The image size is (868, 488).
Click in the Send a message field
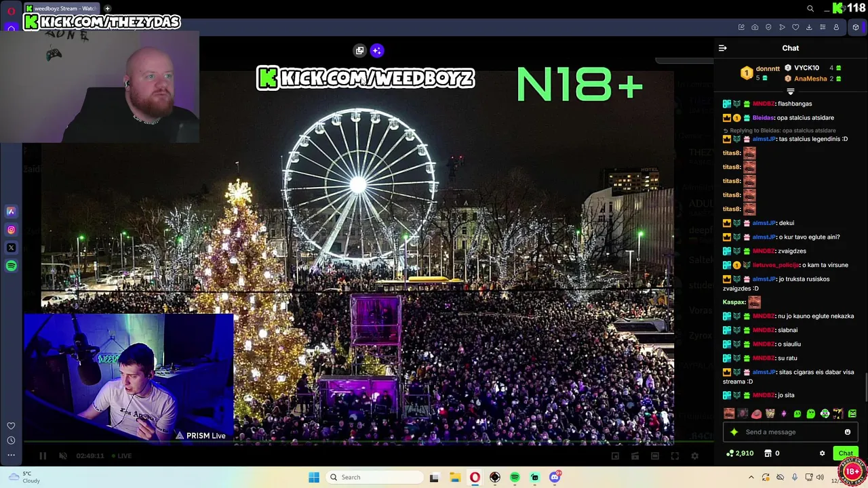[791, 432]
